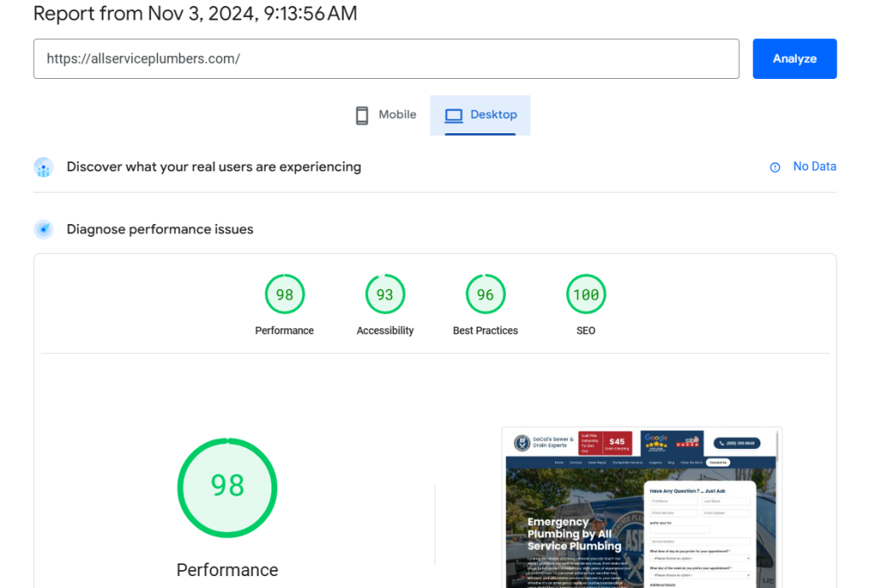Click Emergency Plumbing headline in page screenshot
The width and height of the screenshot is (869, 588).
574,534
